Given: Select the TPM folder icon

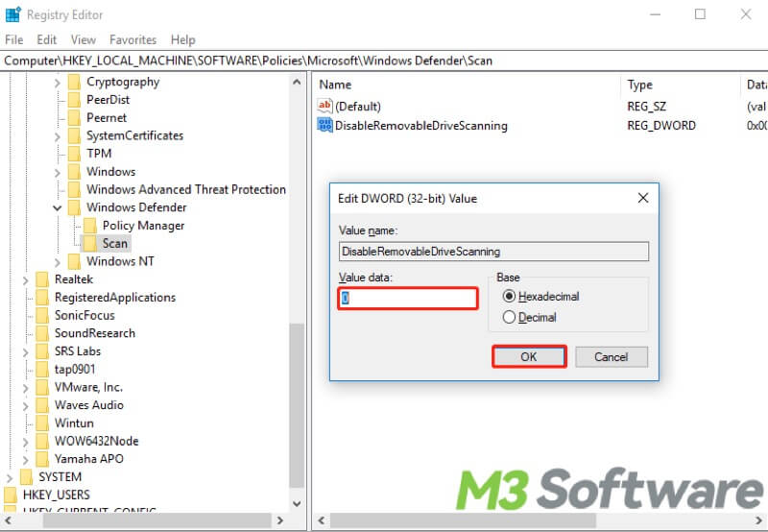Looking at the screenshot, I should (75, 154).
